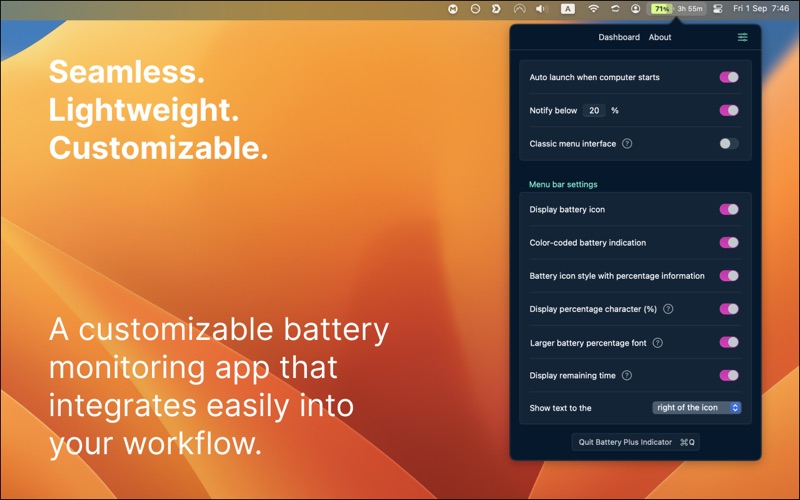This screenshot has width=800, height=500.
Task: Open 'right of the icon' dropdown
Action: [696, 408]
